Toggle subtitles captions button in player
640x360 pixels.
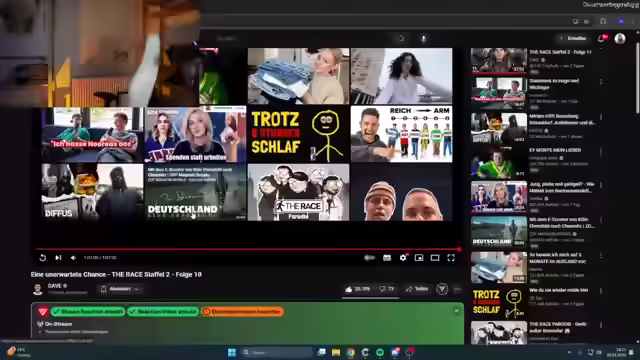(x=387, y=258)
